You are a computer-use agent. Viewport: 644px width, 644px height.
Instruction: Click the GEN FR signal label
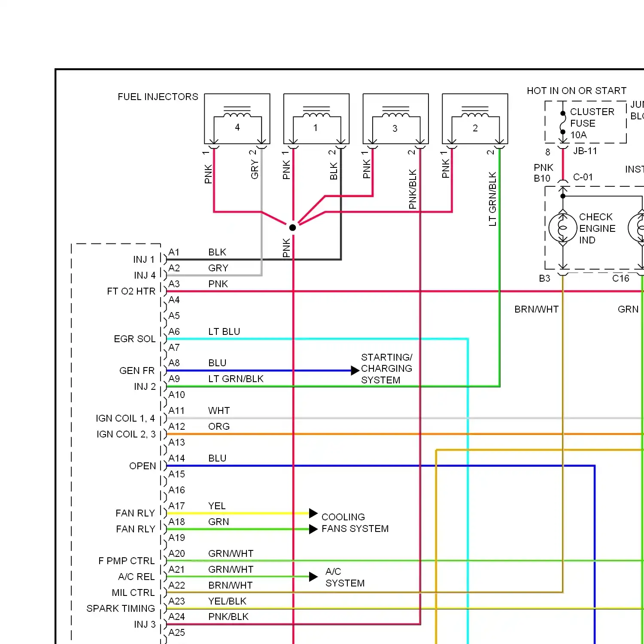[x=137, y=371]
